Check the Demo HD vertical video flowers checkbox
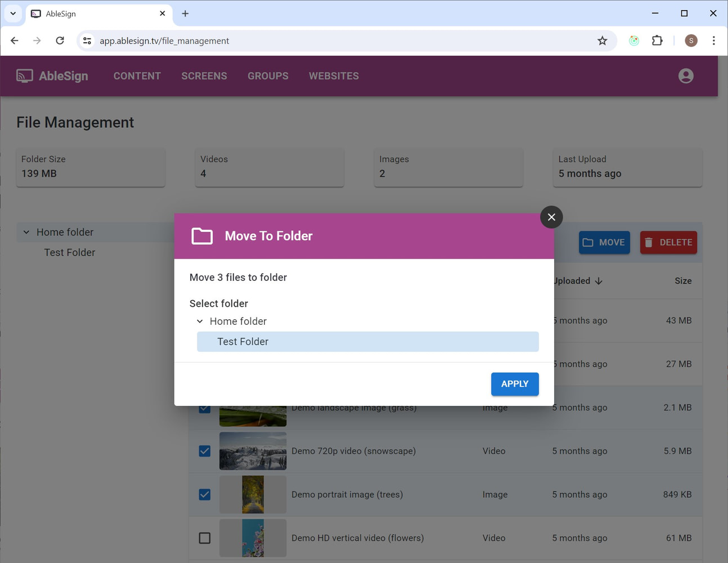 tap(204, 538)
